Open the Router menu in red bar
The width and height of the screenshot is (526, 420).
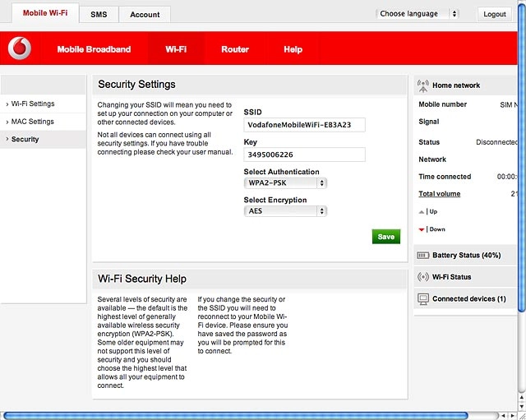(235, 49)
